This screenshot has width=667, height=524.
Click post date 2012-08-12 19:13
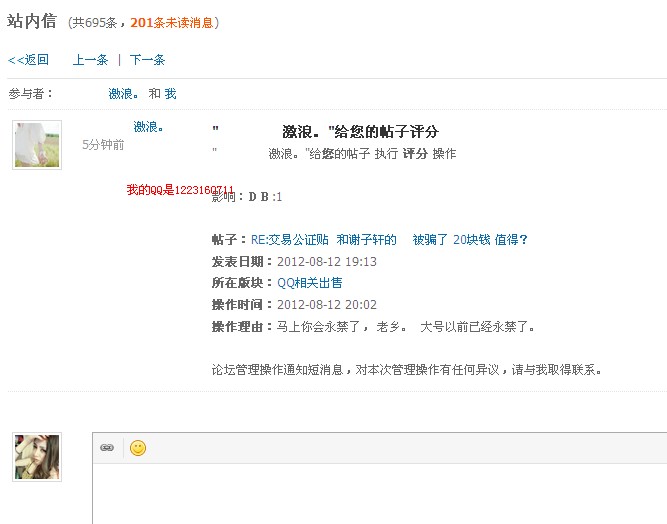[327, 262]
